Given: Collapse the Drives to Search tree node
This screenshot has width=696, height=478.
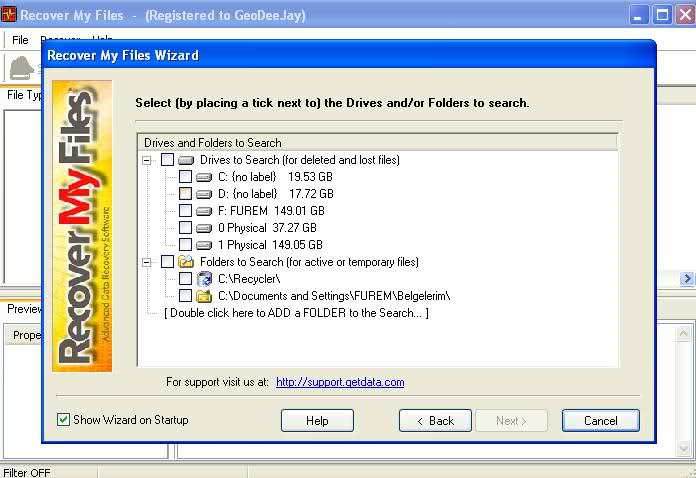Looking at the screenshot, I should (146, 160).
